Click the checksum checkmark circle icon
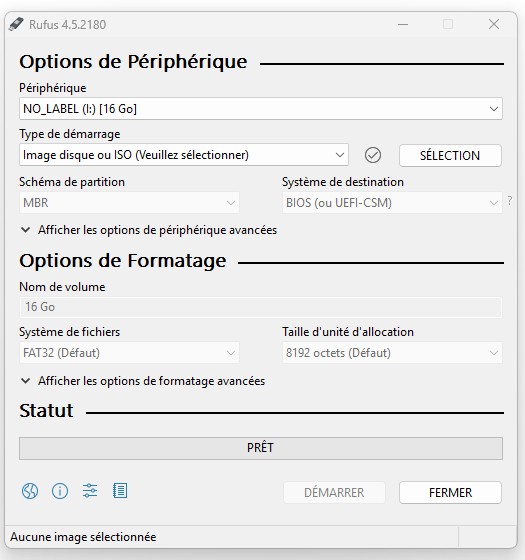 [373, 155]
